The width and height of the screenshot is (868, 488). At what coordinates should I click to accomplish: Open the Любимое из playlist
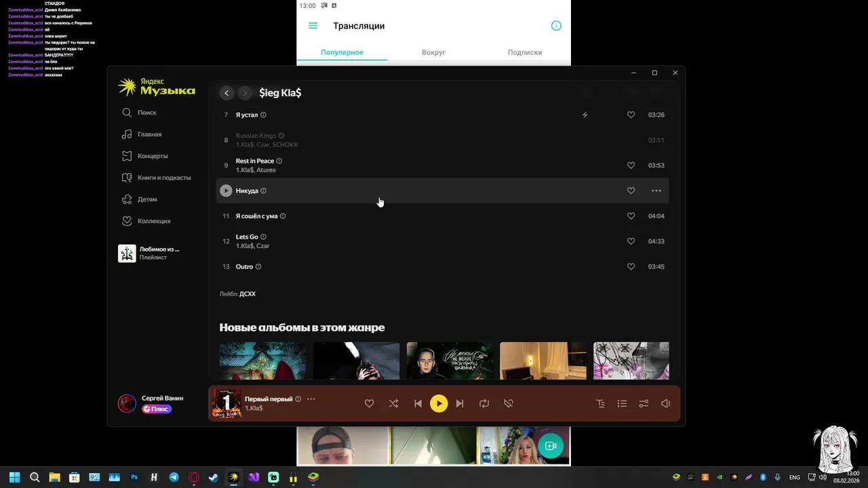coord(149,253)
